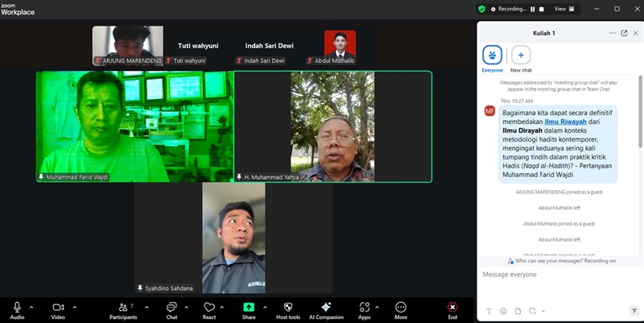Viewport: 644px width, 323px height.
Task: Open text formatting options in chat
Action: (489, 311)
